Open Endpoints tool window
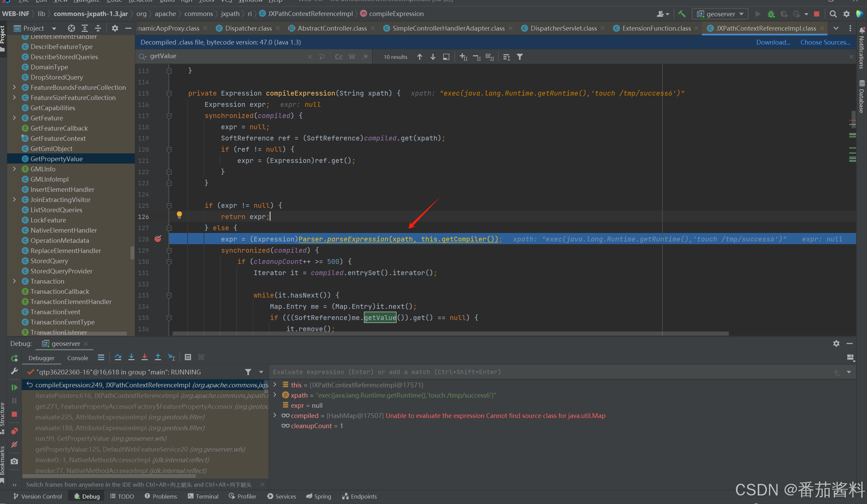This screenshot has height=504, width=867. (359, 497)
